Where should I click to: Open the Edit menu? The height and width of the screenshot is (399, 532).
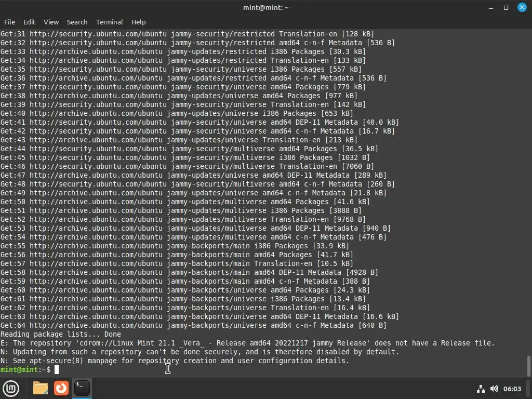click(29, 22)
